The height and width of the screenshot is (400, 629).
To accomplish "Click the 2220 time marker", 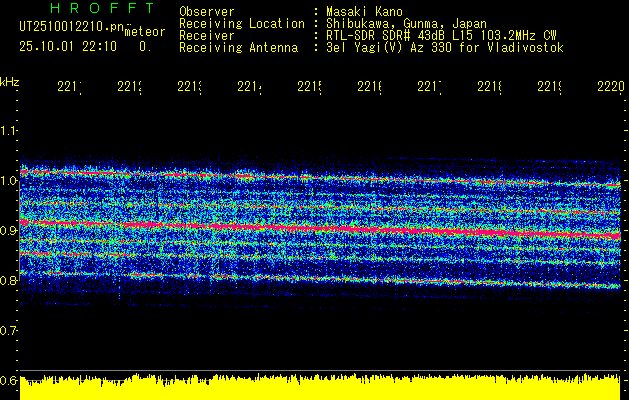I will [x=611, y=86].
